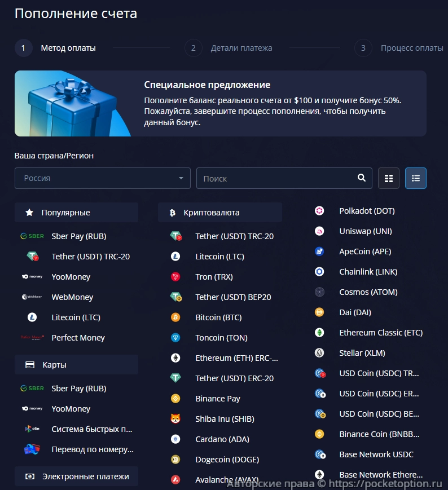
Task: Switch to list view layout
Action: 415,178
